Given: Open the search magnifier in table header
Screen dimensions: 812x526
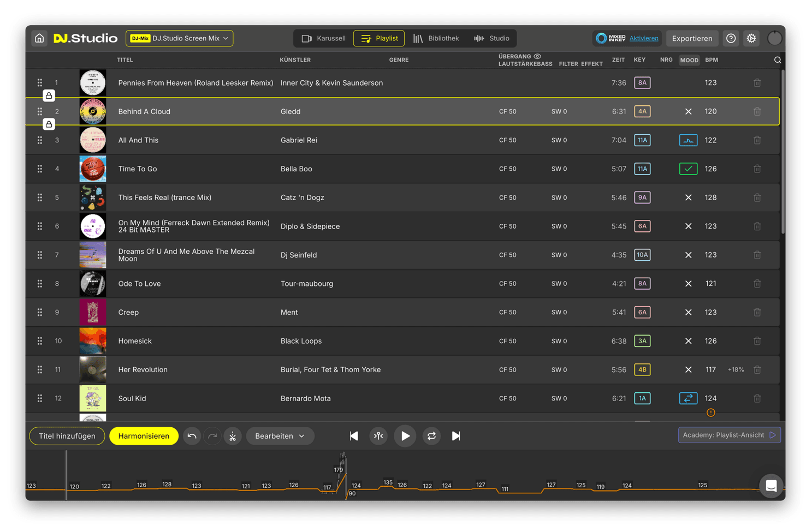Looking at the screenshot, I should point(778,60).
